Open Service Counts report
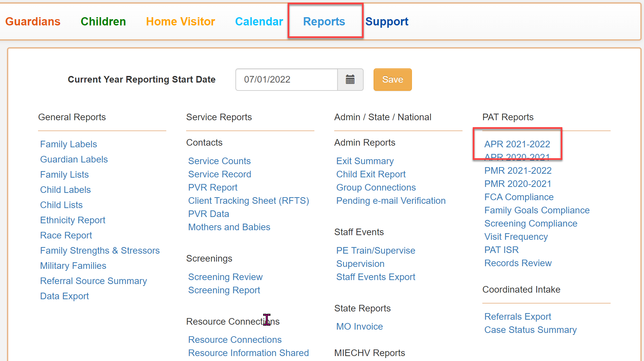Screen dimensions: 644x361 220,161
